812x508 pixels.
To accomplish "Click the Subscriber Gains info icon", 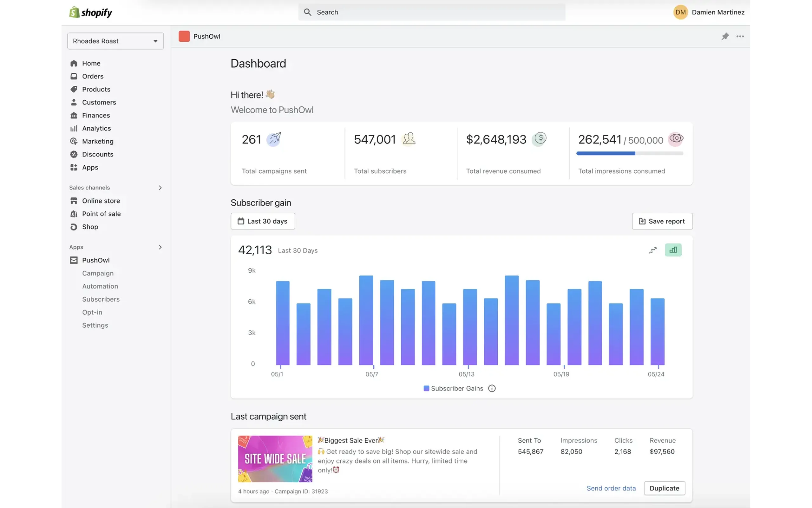I will 492,388.
